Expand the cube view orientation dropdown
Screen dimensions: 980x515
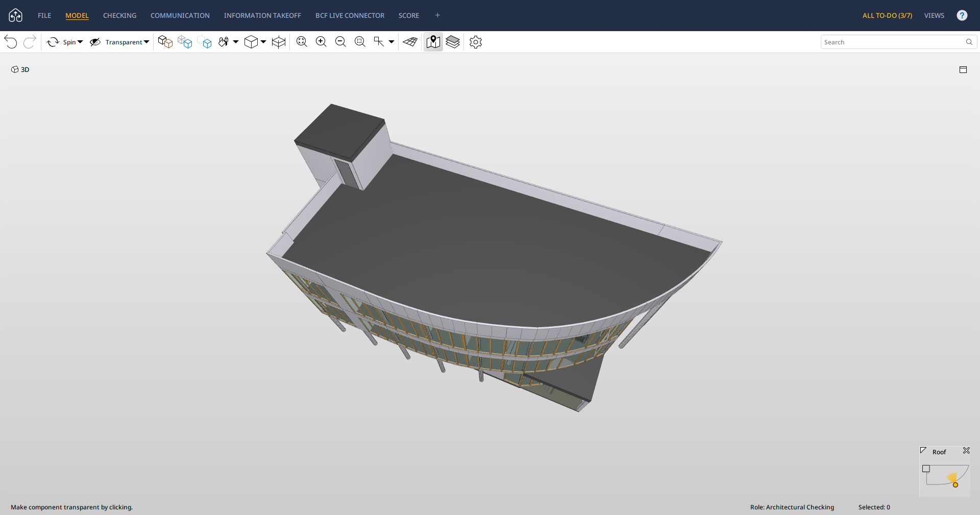tap(263, 42)
